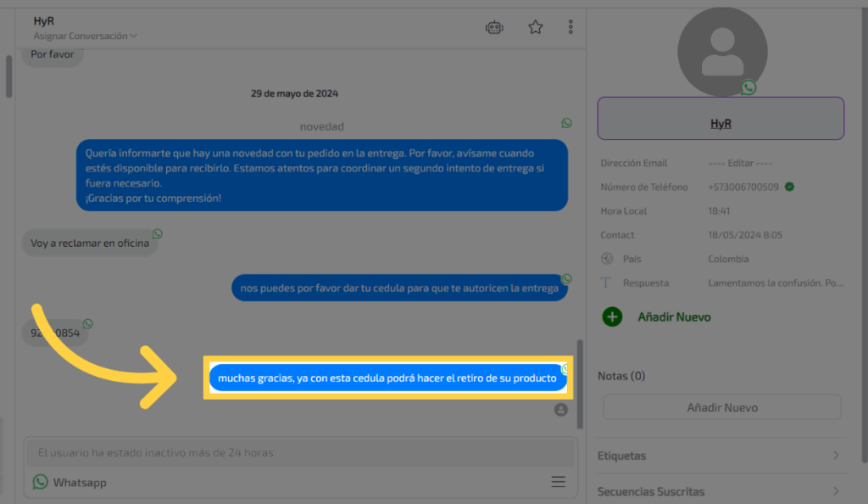The height and width of the screenshot is (504, 868).
Task: Expand the Etiquetas section
Action: [721, 456]
